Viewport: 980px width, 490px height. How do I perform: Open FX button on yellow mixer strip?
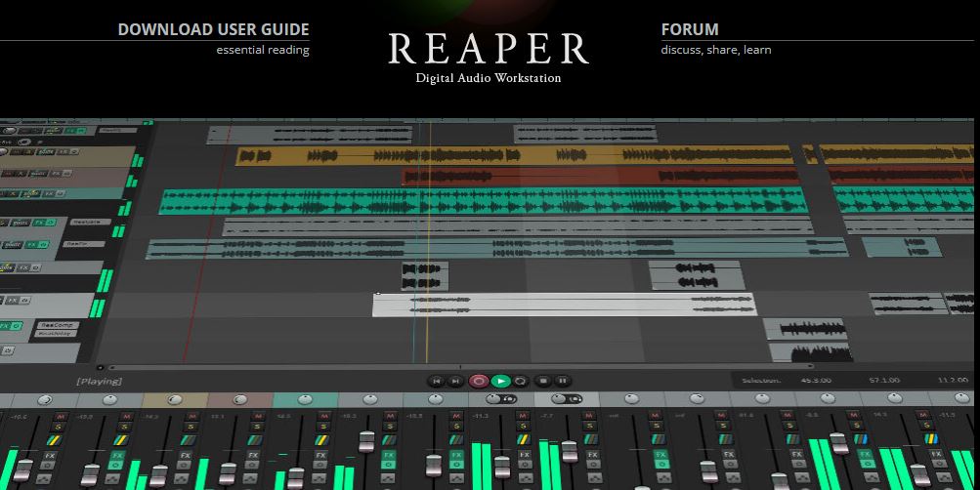coord(186,456)
